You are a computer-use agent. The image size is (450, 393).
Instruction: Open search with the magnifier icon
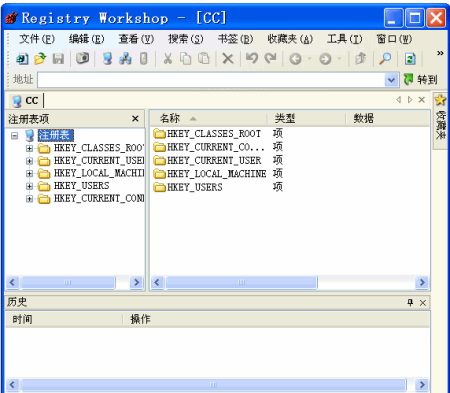385,59
